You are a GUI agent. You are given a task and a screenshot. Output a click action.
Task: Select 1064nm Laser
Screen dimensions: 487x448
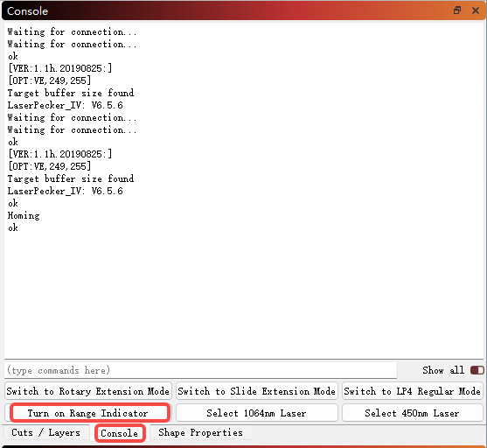pos(256,413)
